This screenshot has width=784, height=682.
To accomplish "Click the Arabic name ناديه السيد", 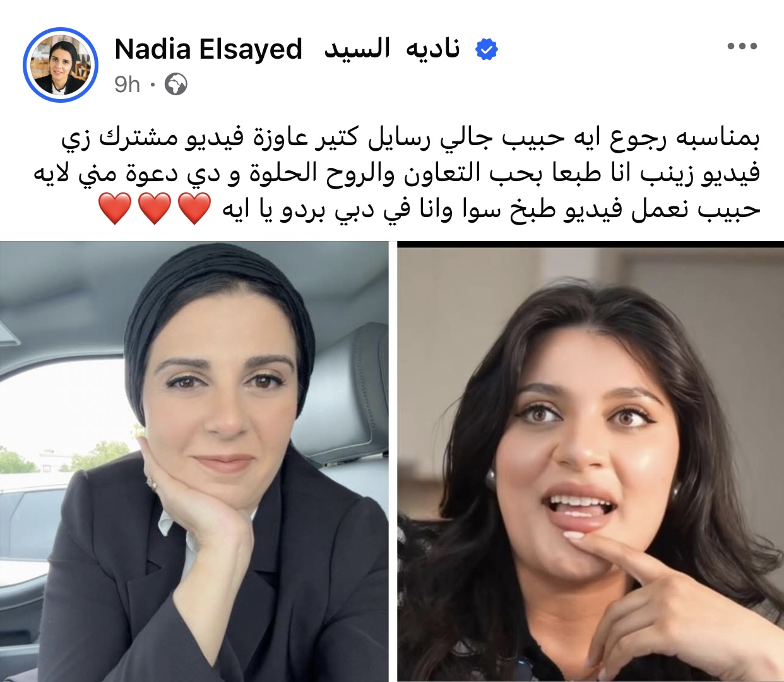I will [392, 49].
